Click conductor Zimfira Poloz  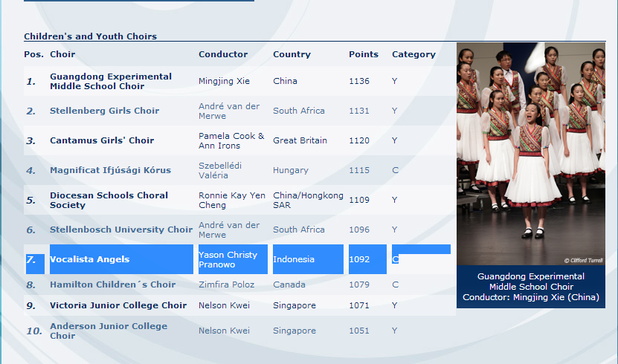[x=226, y=285]
